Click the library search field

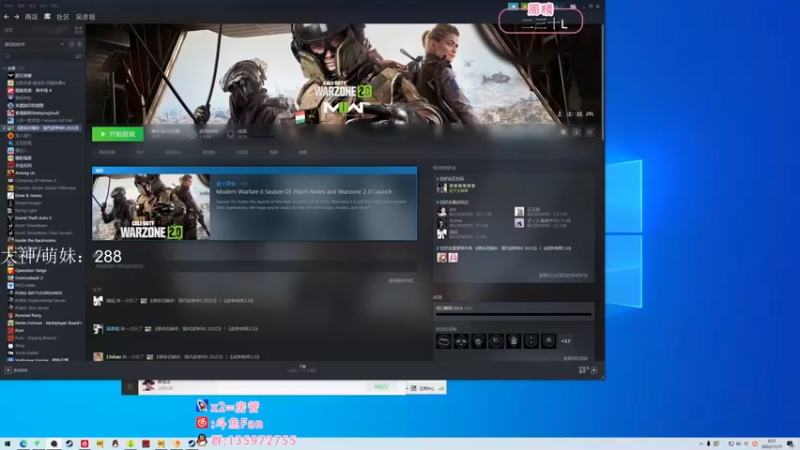click(38, 56)
